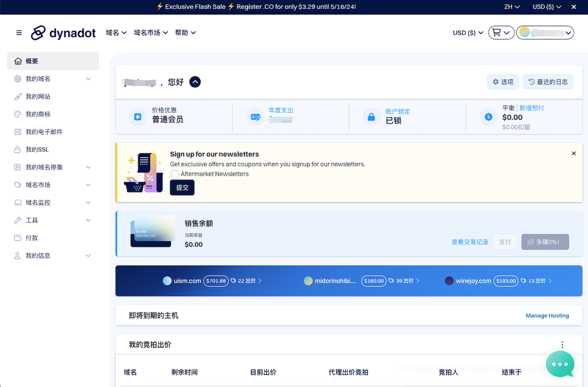Image resolution: width=588 pixels, height=387 pixels.
Task: Submit newsletter with 提交 button
Action: point(182,188)
